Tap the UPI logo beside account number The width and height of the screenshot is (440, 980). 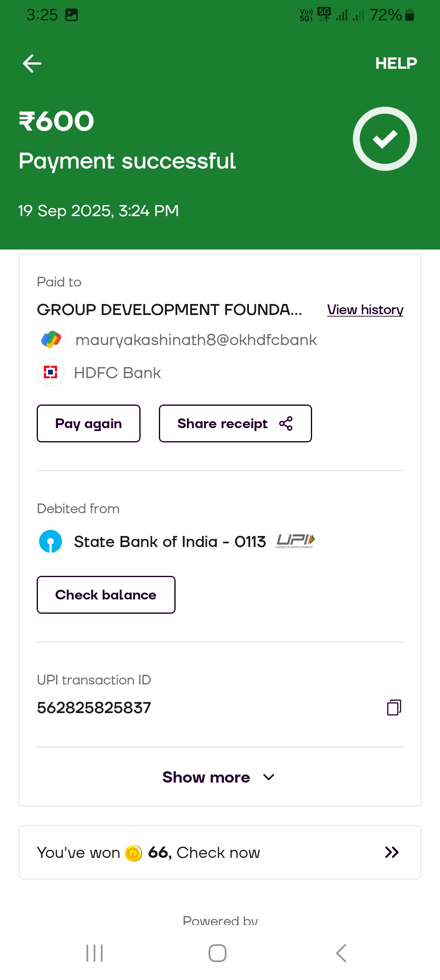[x=295, y=541]
